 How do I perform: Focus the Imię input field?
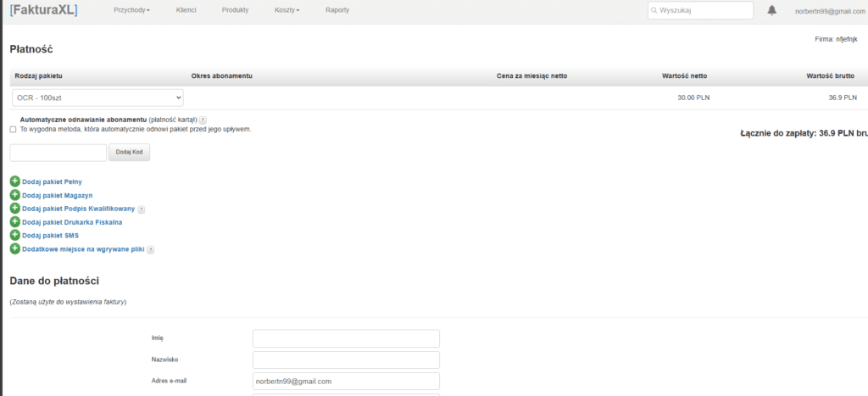(346, 338)
